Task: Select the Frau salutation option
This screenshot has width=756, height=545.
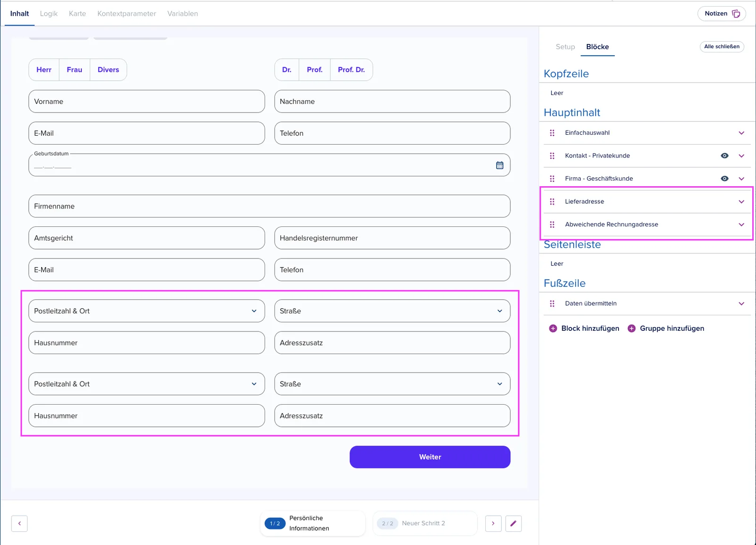Action: 75,70
